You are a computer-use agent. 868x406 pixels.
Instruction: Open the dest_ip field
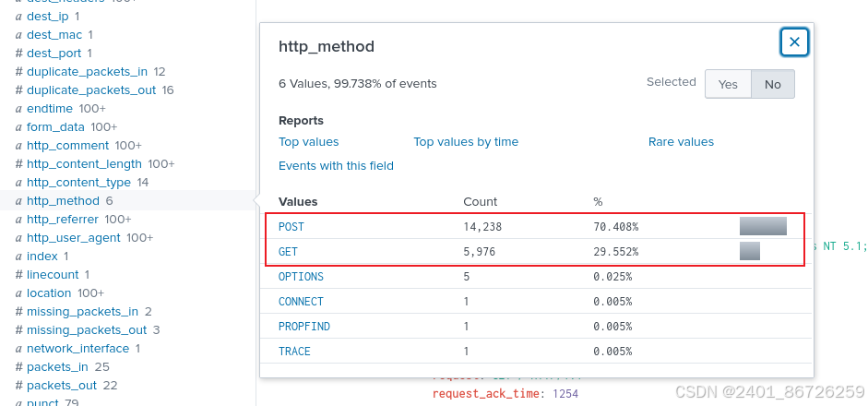pyautogui.click(x=48, y=17)
